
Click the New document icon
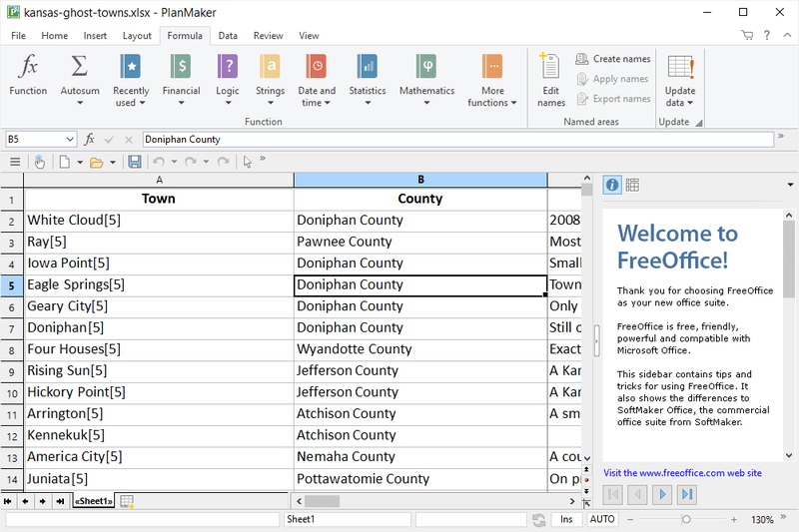(x=65, y=162)
